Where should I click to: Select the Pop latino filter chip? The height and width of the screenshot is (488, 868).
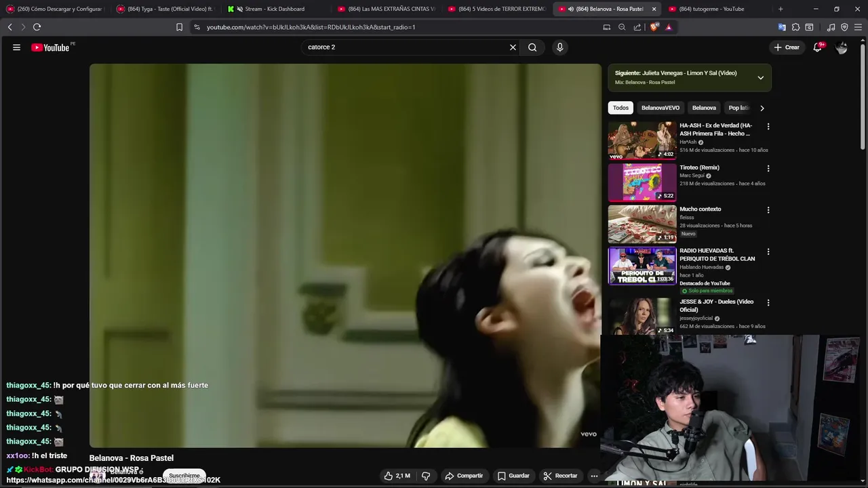coord(738,108)
